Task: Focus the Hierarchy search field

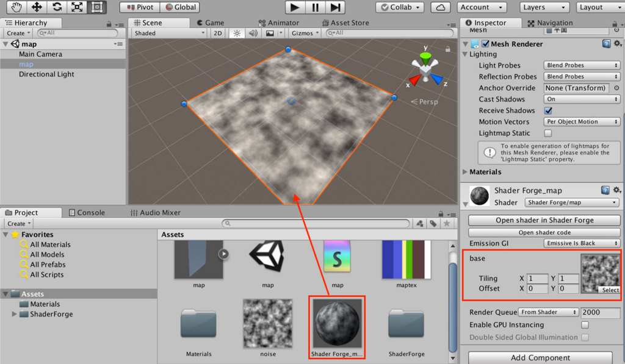Action: 78,33
